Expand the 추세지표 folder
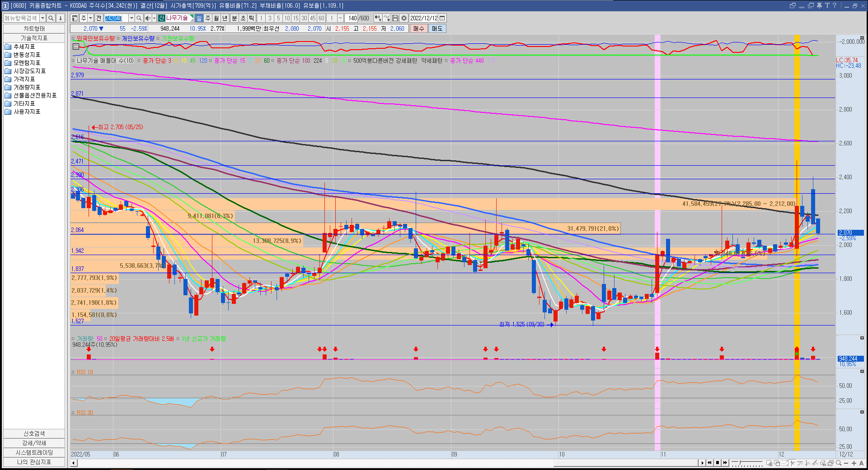The image size is (868, 470). coord(24,47)
